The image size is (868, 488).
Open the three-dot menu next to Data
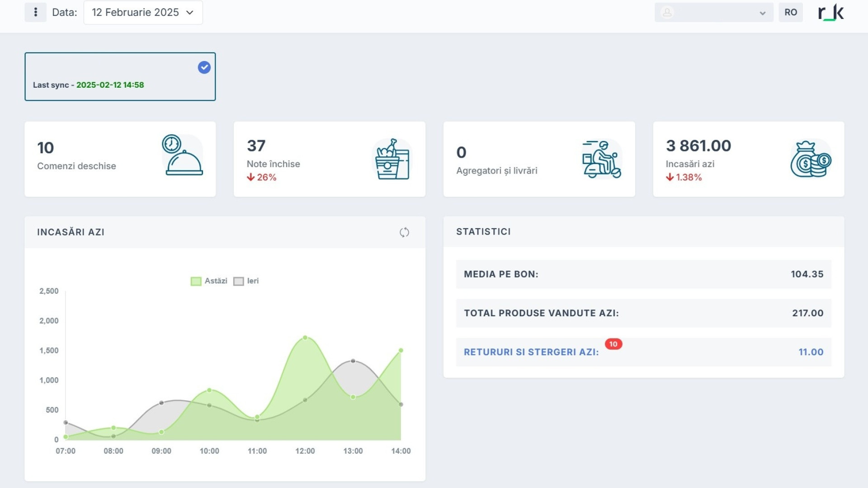[35, 12]
